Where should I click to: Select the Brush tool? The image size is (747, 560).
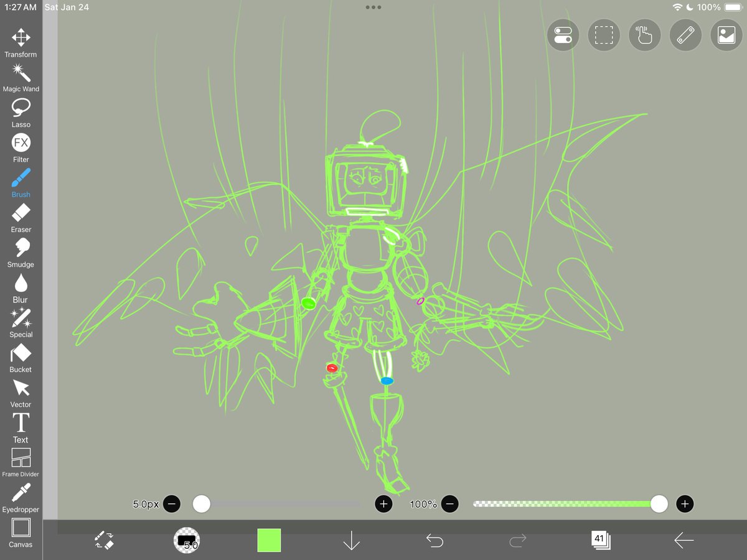(x=21, y=182)
